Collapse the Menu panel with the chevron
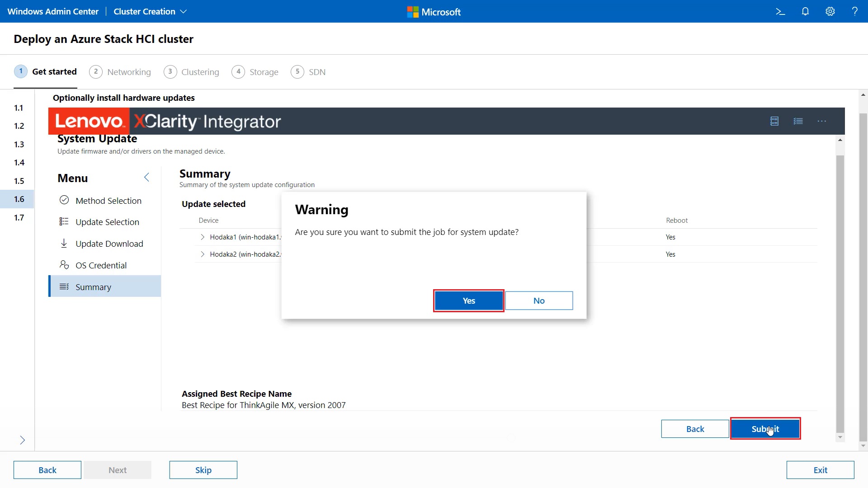Image resolution: width=868 pixels, height=488 pixels. tap(146, 177)
